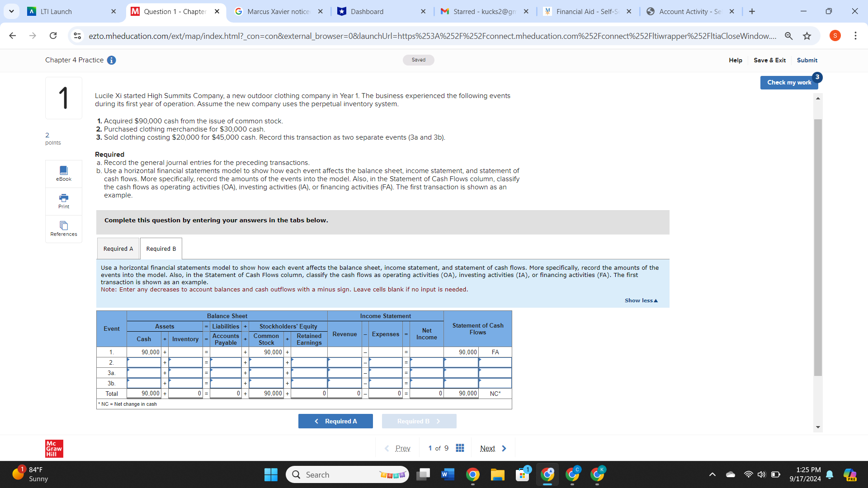Click the Save & Exit link
The height and width of the screenshot is (488, 868).
pyautogui.click(x=769, y=60)
